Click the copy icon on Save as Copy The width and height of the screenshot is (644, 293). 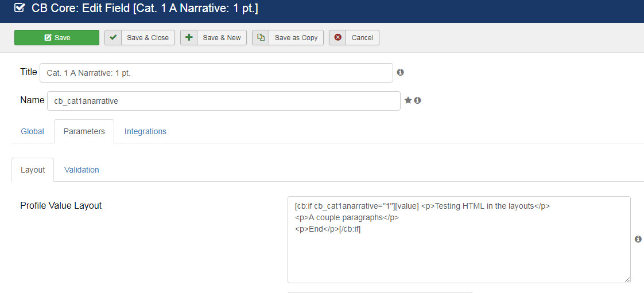(x=261, y=37)
